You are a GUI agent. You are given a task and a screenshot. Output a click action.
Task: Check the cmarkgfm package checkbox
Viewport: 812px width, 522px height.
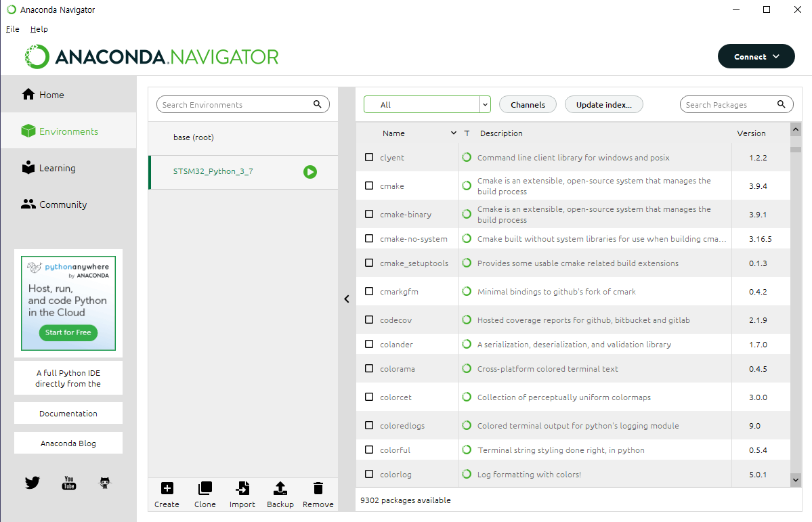(x=368, y=291)
